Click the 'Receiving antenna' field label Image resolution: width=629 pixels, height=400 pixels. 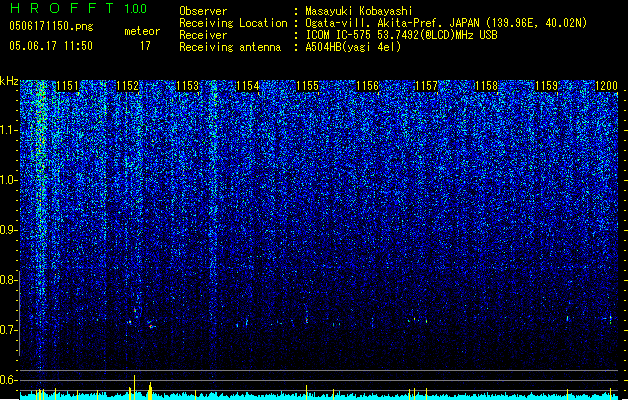point(230,47)
